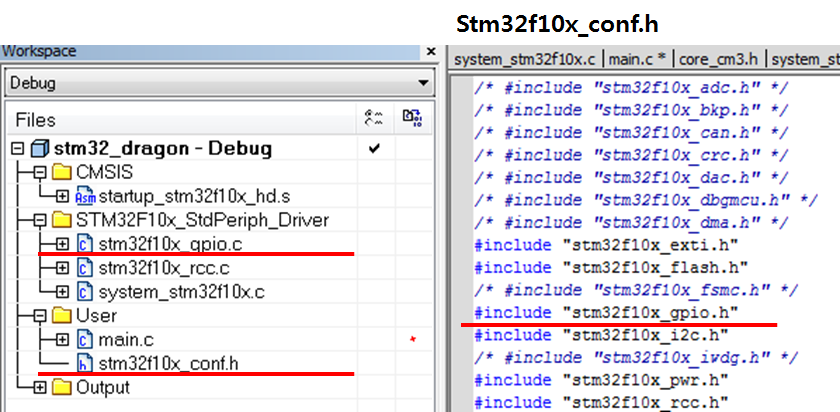Expand the startup_stm32f10x_hd.s node
Screen dimensions: 840x412
pyautogui.click(x=63, y=196)
